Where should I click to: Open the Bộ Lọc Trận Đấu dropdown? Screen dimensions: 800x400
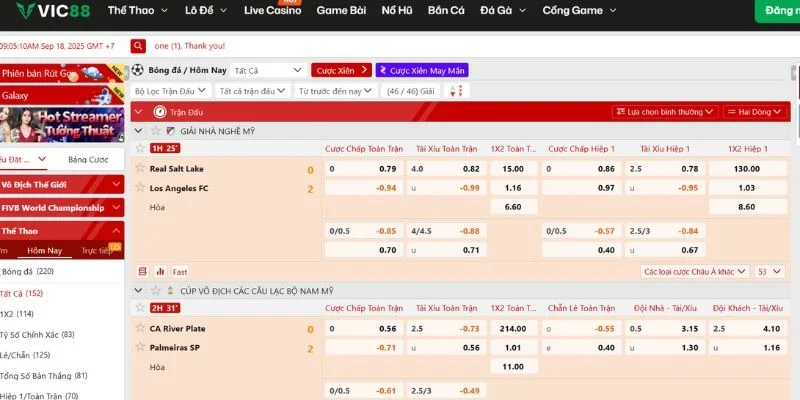pos(170,91)
